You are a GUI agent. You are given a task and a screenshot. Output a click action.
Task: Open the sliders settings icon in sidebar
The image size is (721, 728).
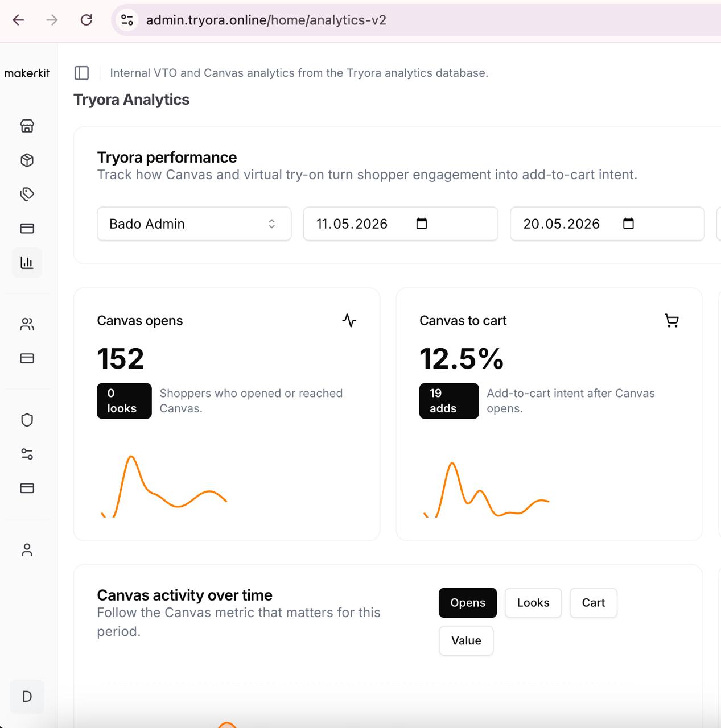click(27, 454)
